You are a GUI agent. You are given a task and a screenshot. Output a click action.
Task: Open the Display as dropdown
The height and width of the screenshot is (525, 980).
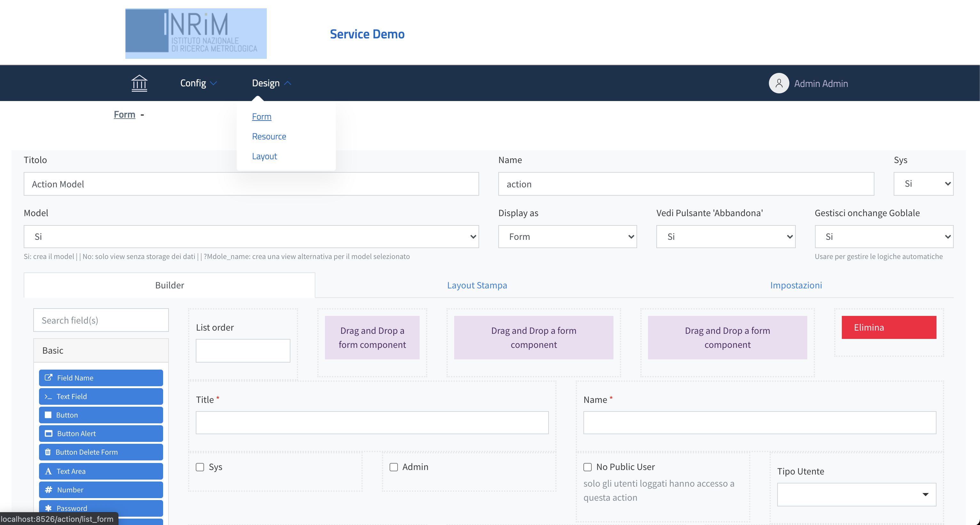tap(567, 237)
